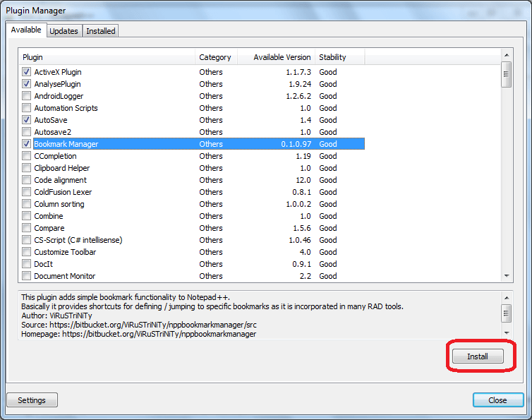Check the DocIt checkbox
Image resolution: width=532 pixels, height=420 pixels.
(x=27, y=264)
